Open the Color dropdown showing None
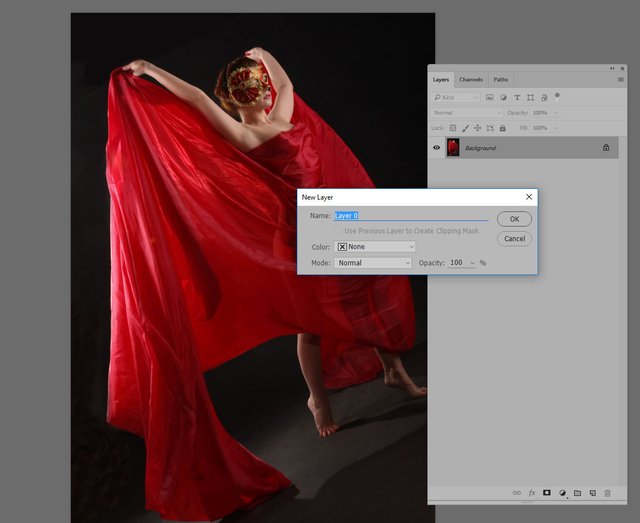Image resolution: width=640 pixels, height=523 pixels. (375, 246)
